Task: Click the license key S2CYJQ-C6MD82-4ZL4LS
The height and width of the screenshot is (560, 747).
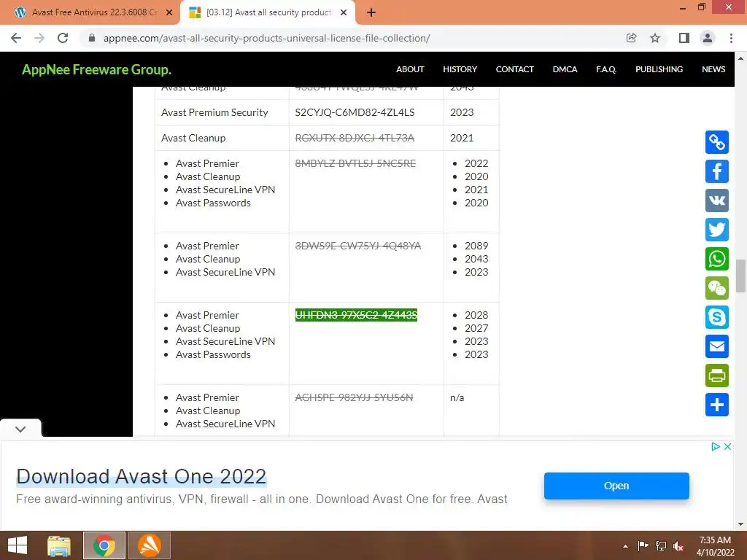Action: pos(355,112)
